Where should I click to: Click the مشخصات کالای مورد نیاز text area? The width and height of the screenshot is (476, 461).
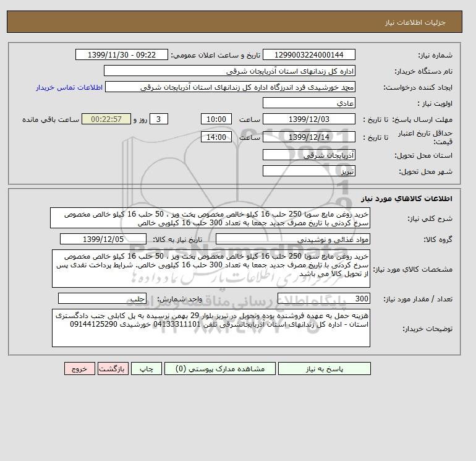pos(211,269)
